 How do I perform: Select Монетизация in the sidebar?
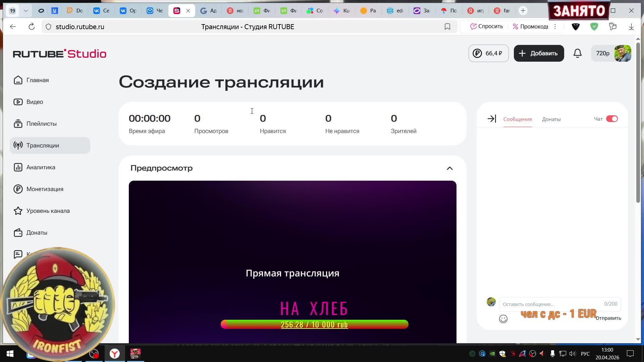pyautogui.click(x=45, y=189)
